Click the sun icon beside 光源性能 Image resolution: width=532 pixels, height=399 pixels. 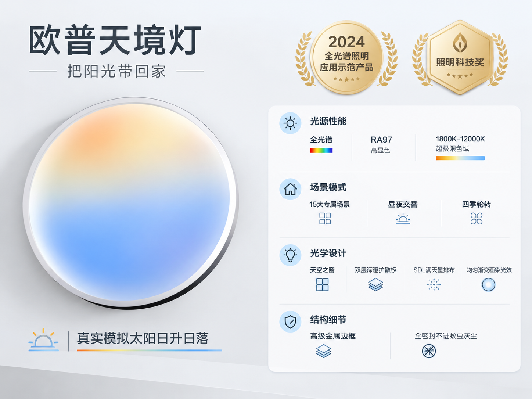[x=290, y=123]
